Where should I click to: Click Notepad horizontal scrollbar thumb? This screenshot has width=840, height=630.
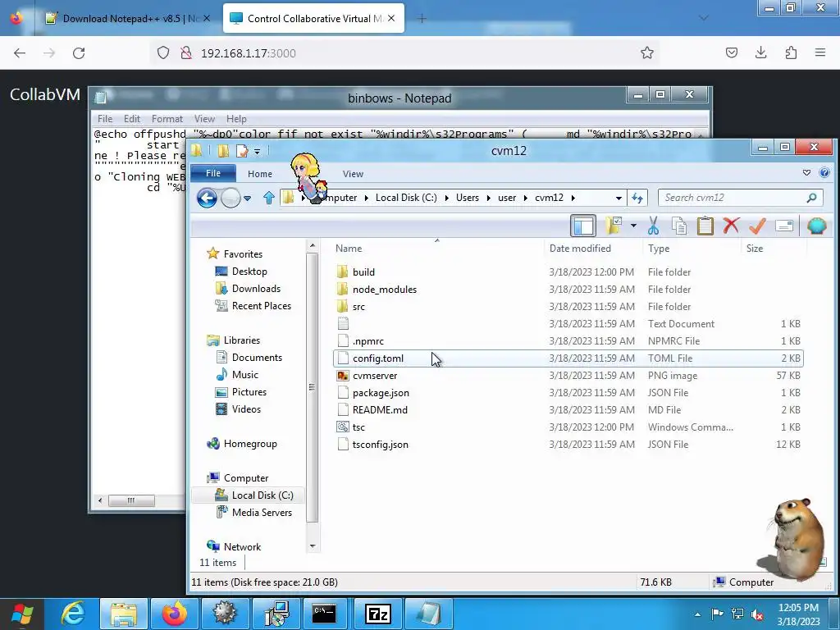[131, 500]
